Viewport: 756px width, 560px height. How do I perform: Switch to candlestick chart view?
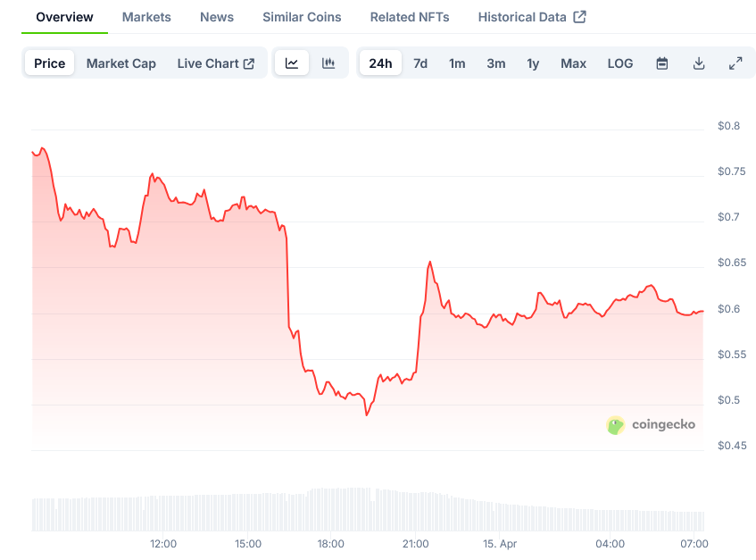328,63
